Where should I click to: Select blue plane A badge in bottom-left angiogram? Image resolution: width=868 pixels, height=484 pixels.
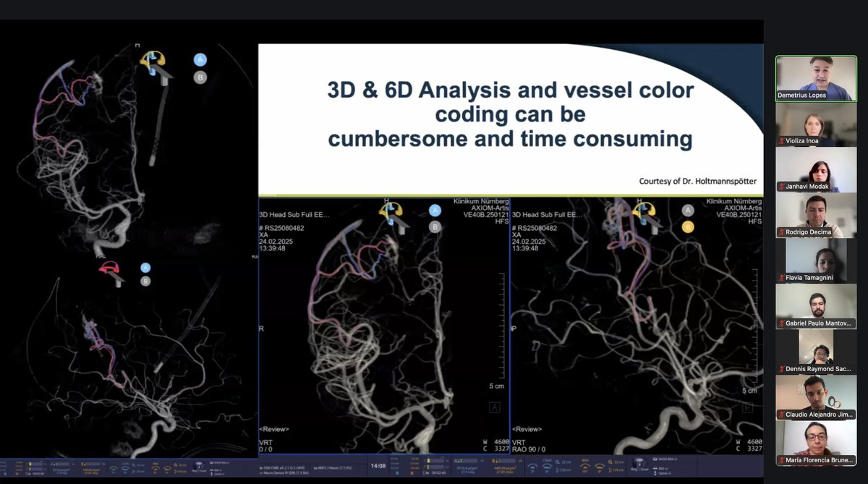pyautogui.click(x=145, y=267)
